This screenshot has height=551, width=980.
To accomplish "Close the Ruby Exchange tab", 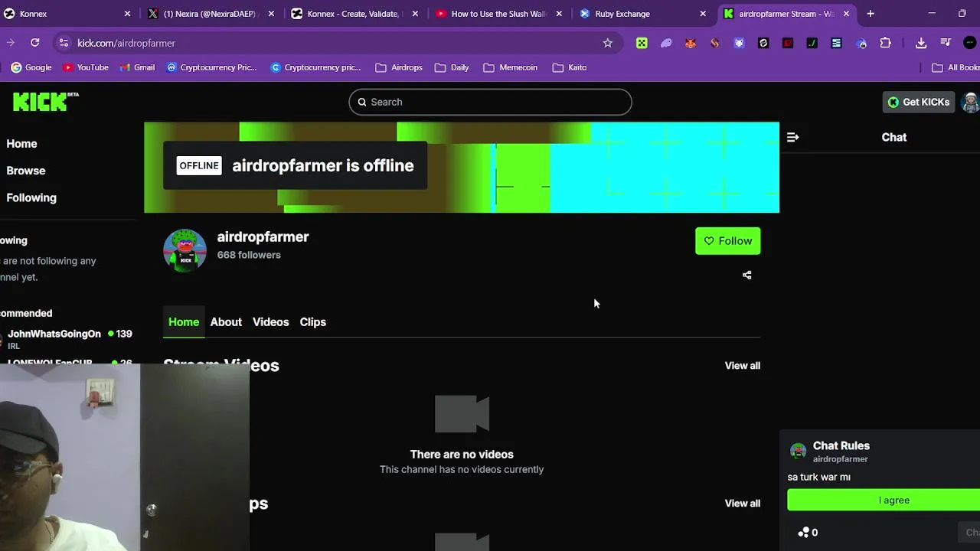I will (703, 14).
